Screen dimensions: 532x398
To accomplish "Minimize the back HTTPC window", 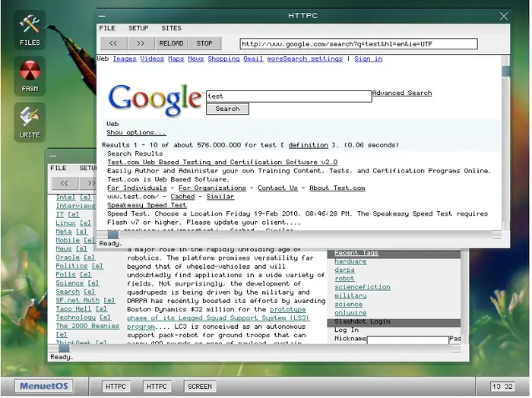I will tap(53, 156).
